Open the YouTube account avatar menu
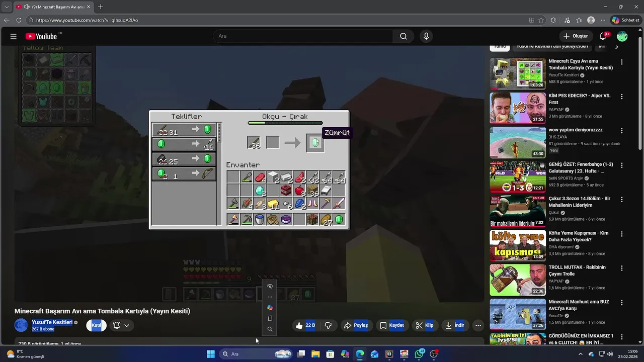The image size is (644, 362). pyautogui.click(x=622, y=36)
